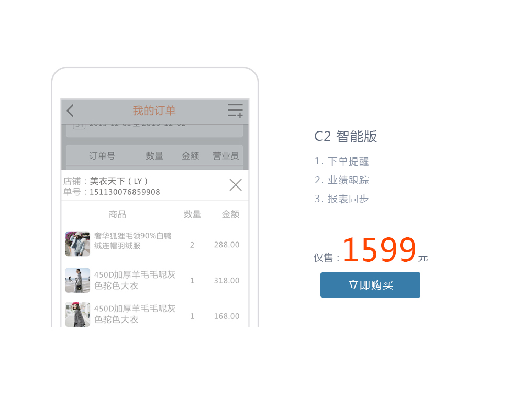532x396 pixels.
Task: Click the 1599 price text
Action: pyautogui.click(x=379, y=250)
